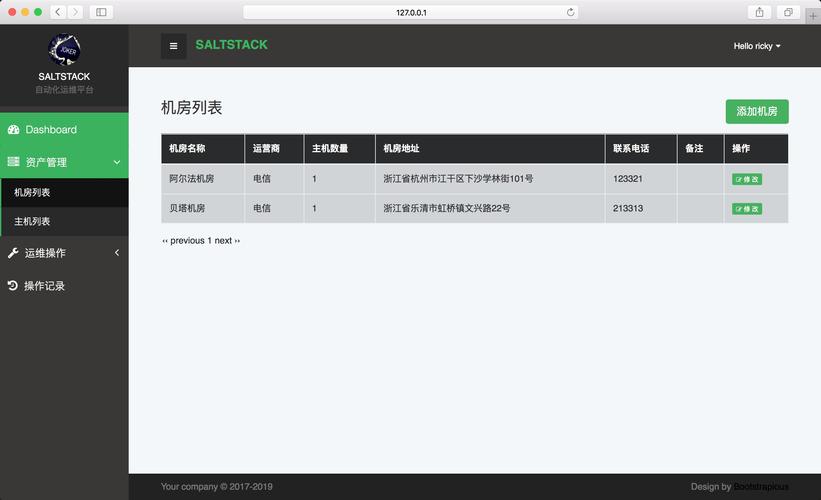Click the Dashboard gauge icon
This screenshot has height=500, width=821.
pos(14,129)
